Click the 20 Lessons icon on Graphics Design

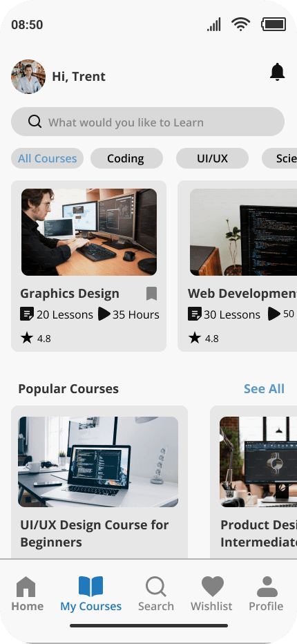tap(27, 314)
